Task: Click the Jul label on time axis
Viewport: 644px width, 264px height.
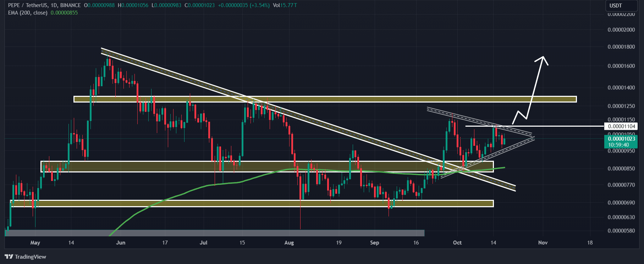Action: pyautogui.click(x=203, y=243)
